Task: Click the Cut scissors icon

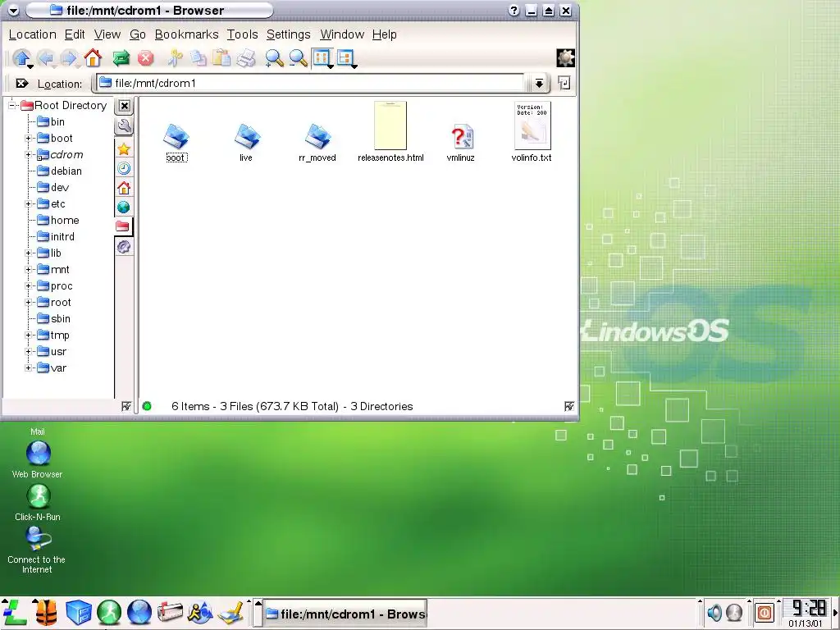Action: point(174,58)
